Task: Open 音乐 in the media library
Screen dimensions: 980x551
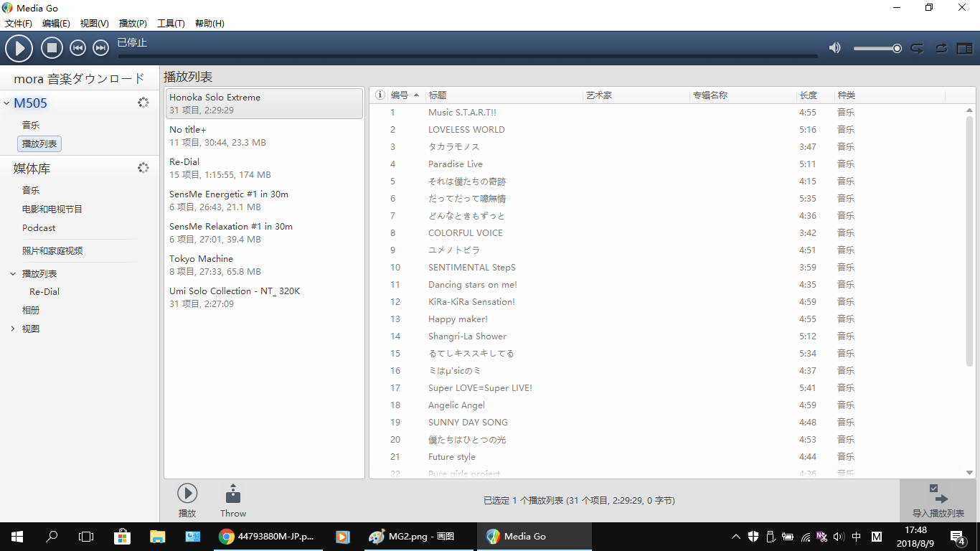Action: tap(31, 190)
